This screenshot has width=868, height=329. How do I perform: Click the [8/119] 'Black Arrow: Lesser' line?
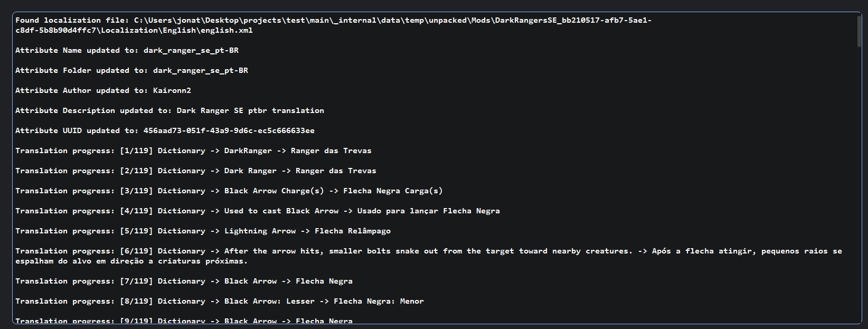(x=220, y=302)
